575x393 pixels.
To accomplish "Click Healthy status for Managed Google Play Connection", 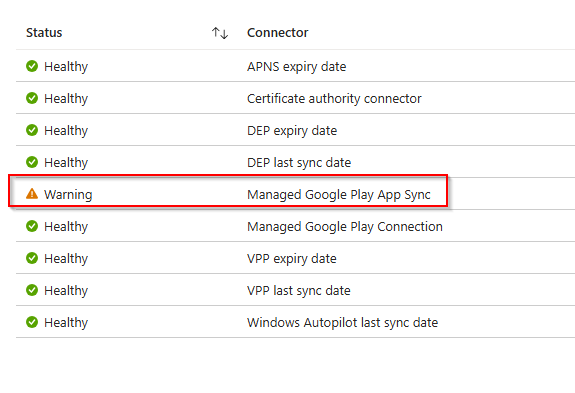I will point(66,227).
